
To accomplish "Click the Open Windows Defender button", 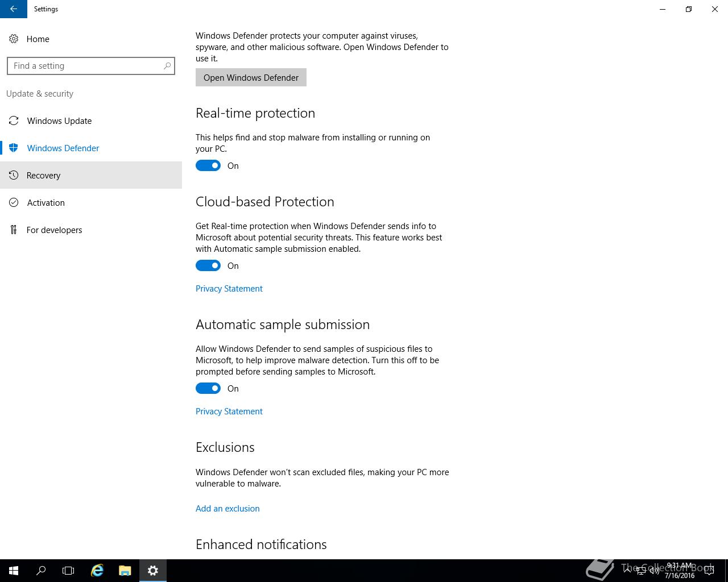I will pyautogui.click(x=251, y=77).
